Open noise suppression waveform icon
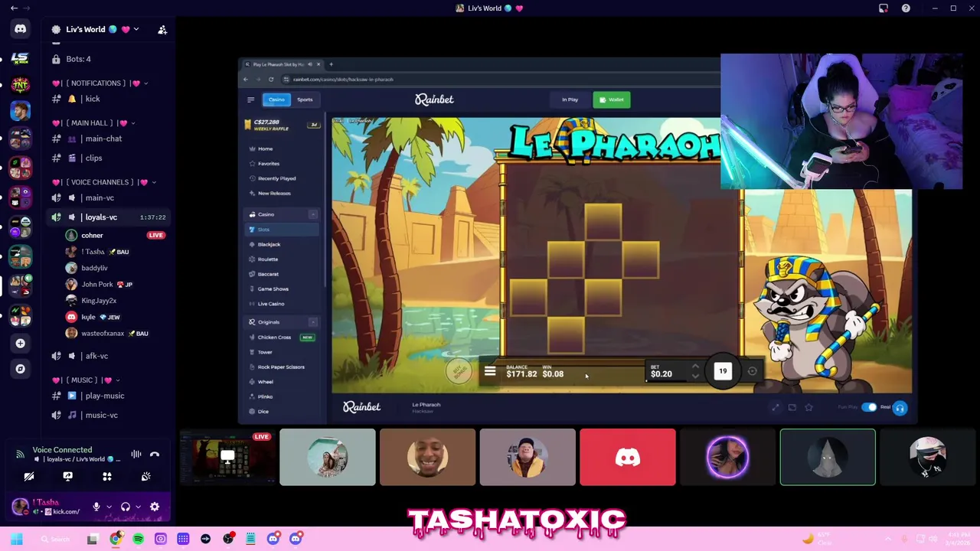 [x=136, y=455]
